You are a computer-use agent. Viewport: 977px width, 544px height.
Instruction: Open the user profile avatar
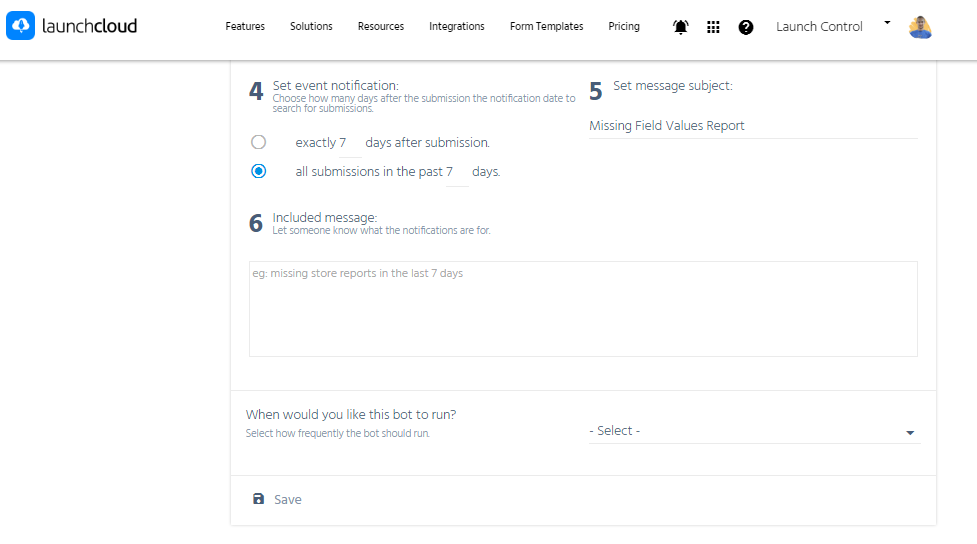[x=920, y=27]
